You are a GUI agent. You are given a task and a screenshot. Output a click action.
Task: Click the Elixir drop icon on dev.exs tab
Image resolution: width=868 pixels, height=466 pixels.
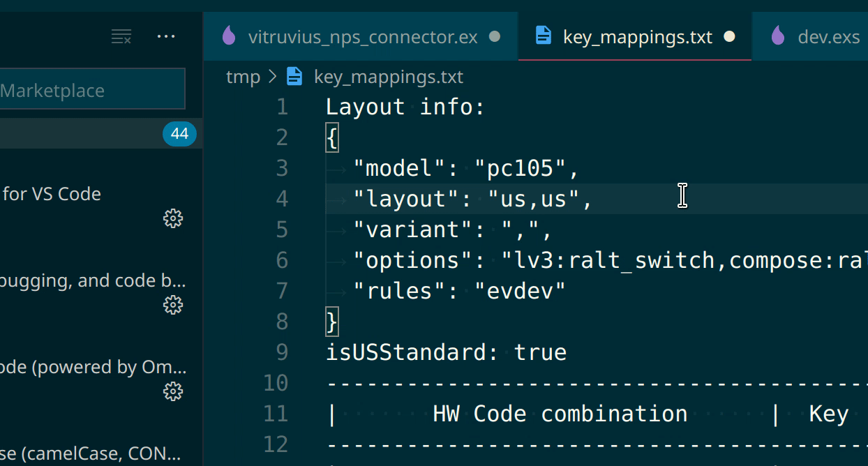point(777,36)
